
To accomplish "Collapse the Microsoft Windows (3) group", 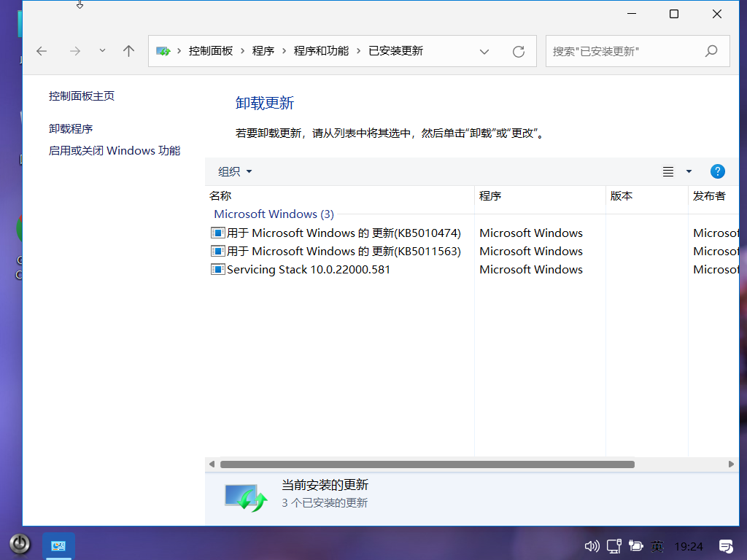I will click(274, 214).
